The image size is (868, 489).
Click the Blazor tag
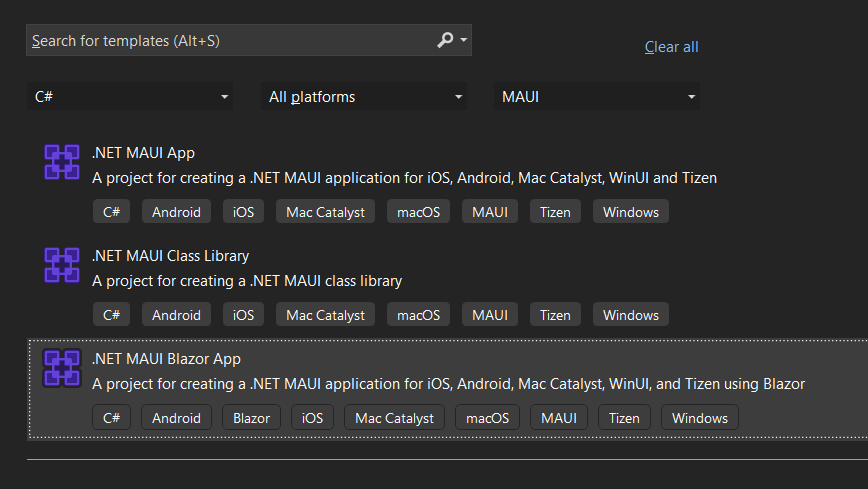pos(251,418)
